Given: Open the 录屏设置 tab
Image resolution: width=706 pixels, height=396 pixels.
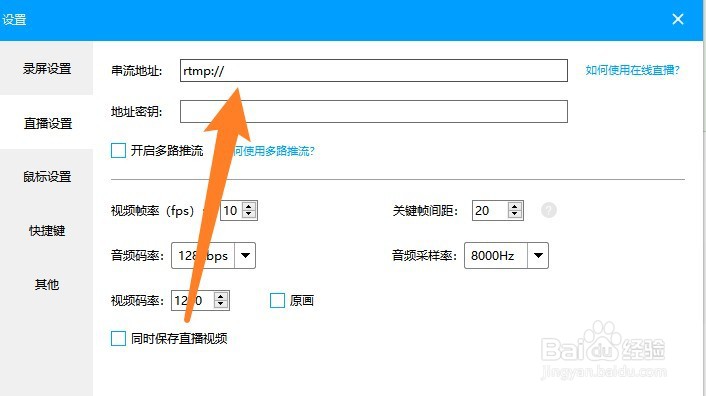Looking at the screenshot, I should [x=47, y=68].
